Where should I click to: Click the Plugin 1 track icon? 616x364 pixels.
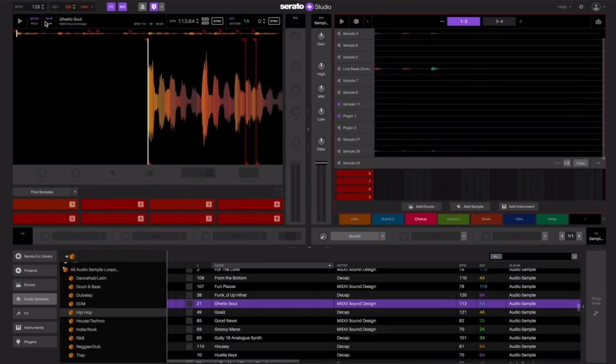point(339,116)
